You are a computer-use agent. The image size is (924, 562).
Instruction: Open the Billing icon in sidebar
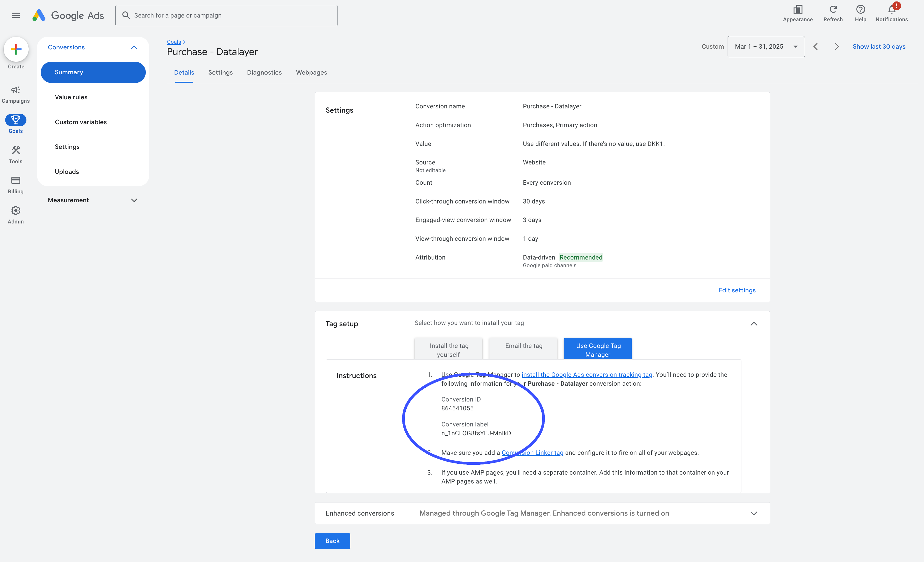[x=15, y=180]
